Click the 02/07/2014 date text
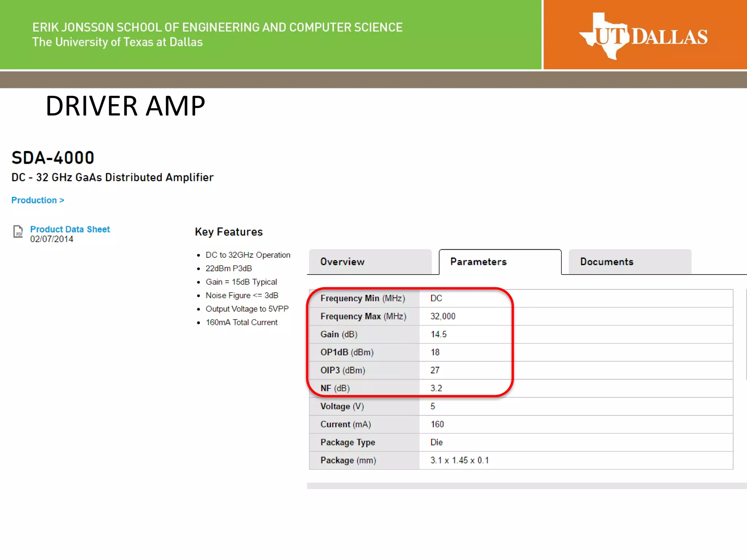 51,239
